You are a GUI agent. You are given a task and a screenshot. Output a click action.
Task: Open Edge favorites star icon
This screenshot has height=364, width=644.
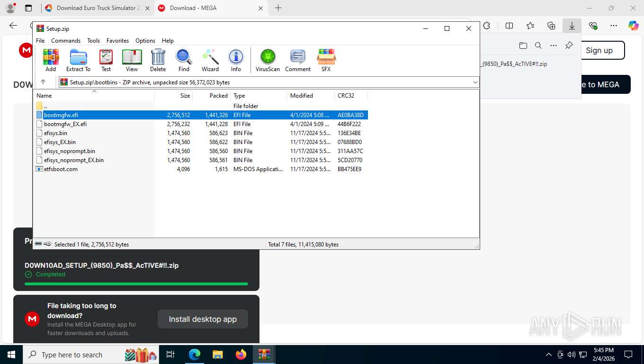tap(530, 26)
